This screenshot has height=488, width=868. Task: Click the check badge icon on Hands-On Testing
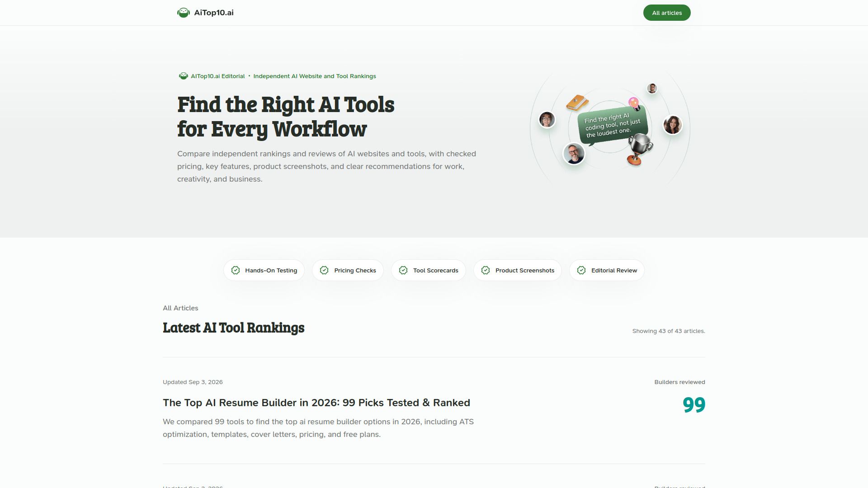pyautogui.click(x=236, y=270)
